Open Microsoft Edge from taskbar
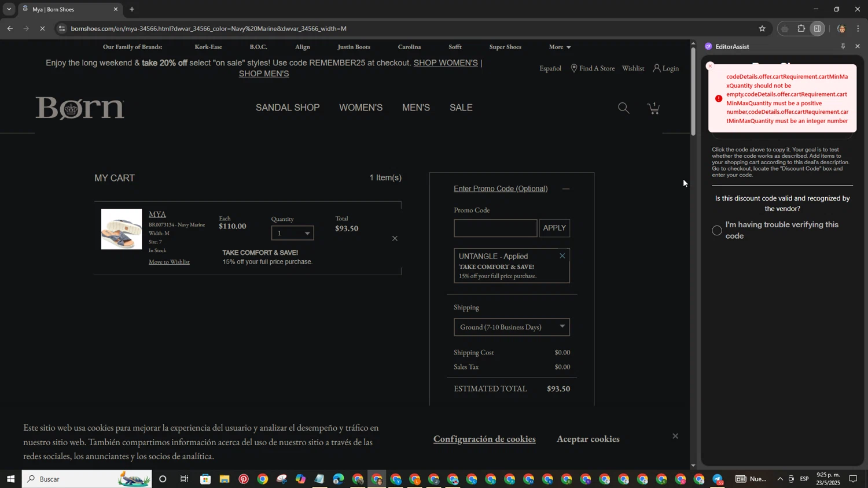 (x=339, y=479)
